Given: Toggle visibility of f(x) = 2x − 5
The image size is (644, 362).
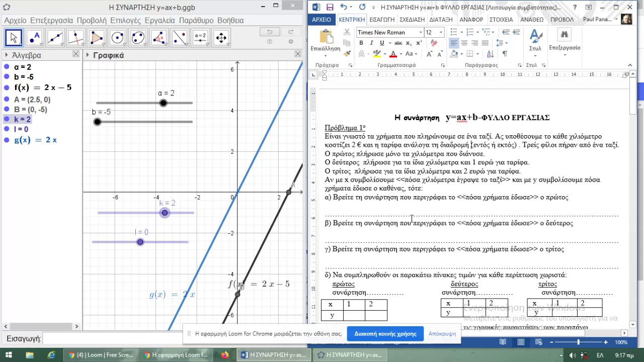Looking at the screenshot, I should 7,87.
